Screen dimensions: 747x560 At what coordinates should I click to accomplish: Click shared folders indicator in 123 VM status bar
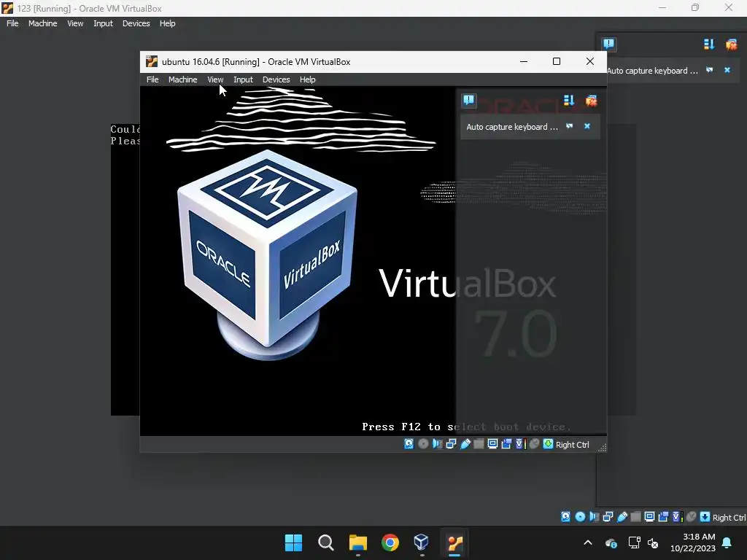coord(635,517)
